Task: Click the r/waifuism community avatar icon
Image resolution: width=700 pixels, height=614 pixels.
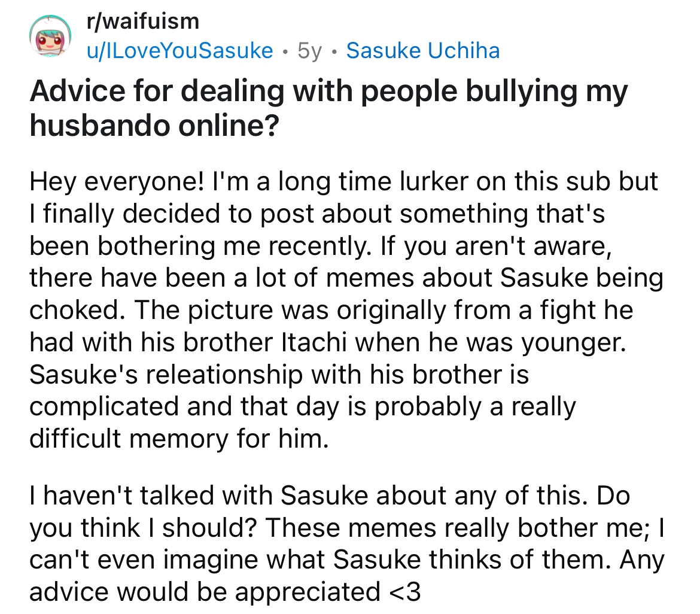Action: (49, 37)
